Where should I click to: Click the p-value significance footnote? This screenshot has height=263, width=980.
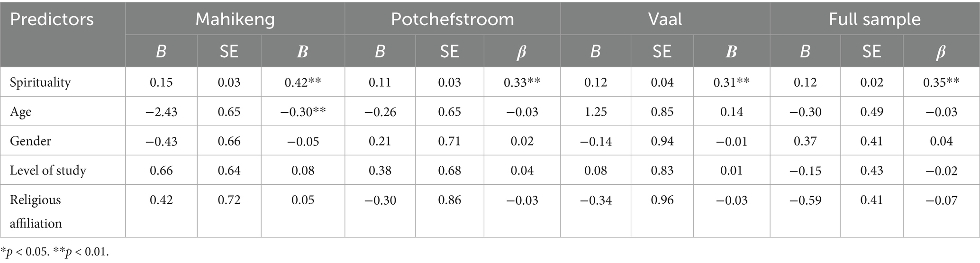point(54,252)
